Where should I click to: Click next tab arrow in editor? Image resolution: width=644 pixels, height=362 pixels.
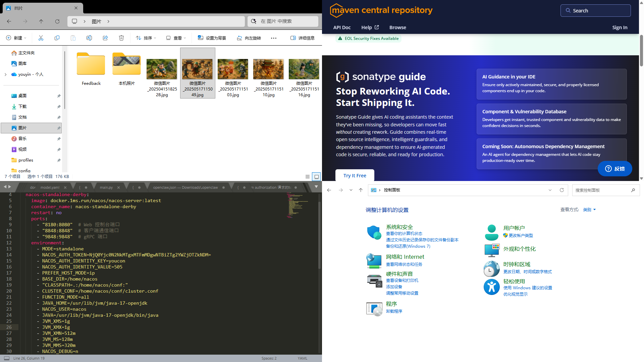(10, 187)
